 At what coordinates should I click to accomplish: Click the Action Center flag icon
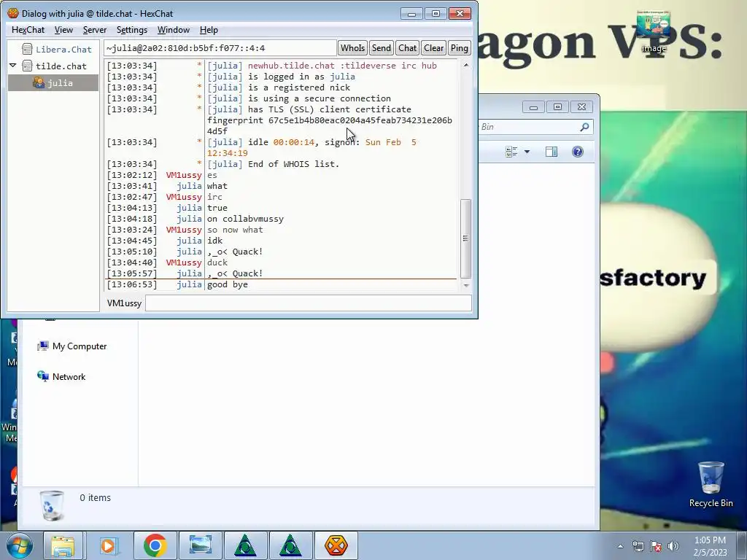(656, 546)
